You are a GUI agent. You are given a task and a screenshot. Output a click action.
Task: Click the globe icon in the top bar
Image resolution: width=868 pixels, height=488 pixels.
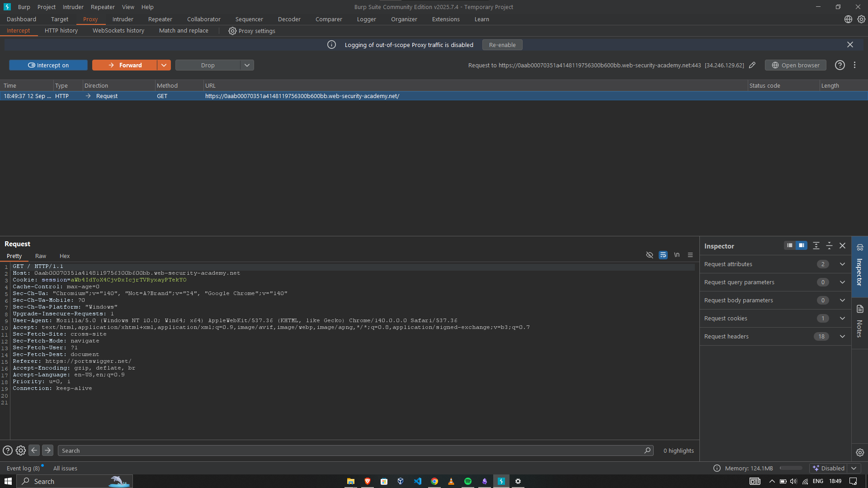point(848,19)
